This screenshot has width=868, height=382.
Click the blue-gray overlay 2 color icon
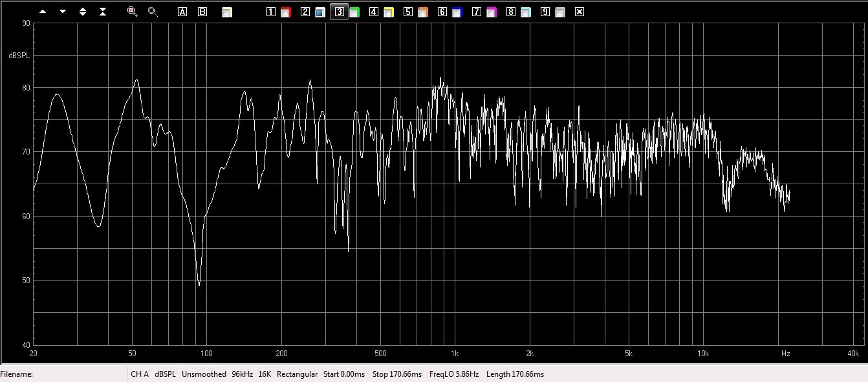pos(320,12)
